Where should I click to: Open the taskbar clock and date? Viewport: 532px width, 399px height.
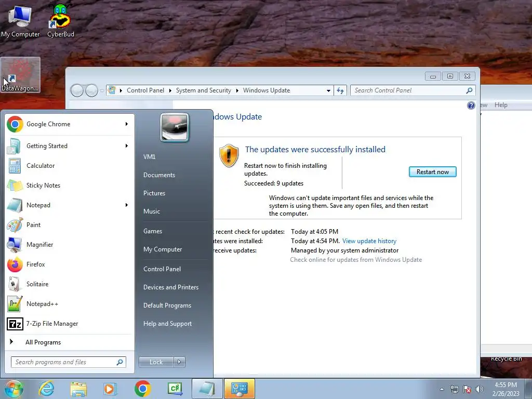click(506, 389)
